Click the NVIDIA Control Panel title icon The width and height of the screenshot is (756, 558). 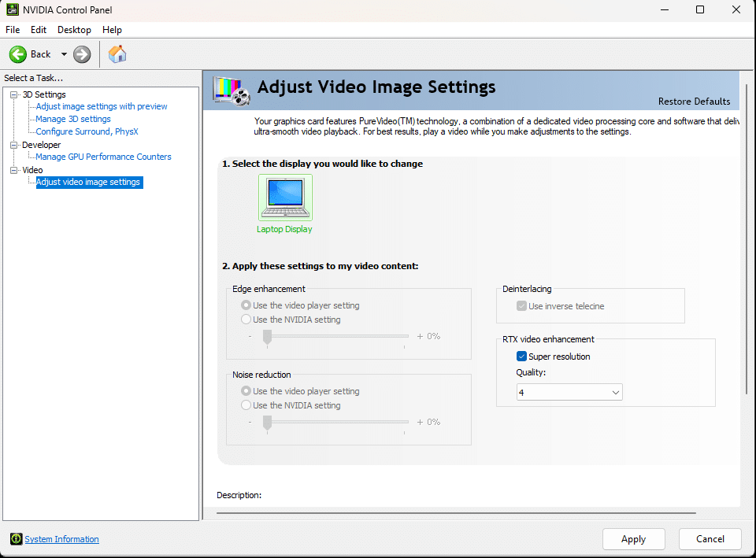coord(12,9)
